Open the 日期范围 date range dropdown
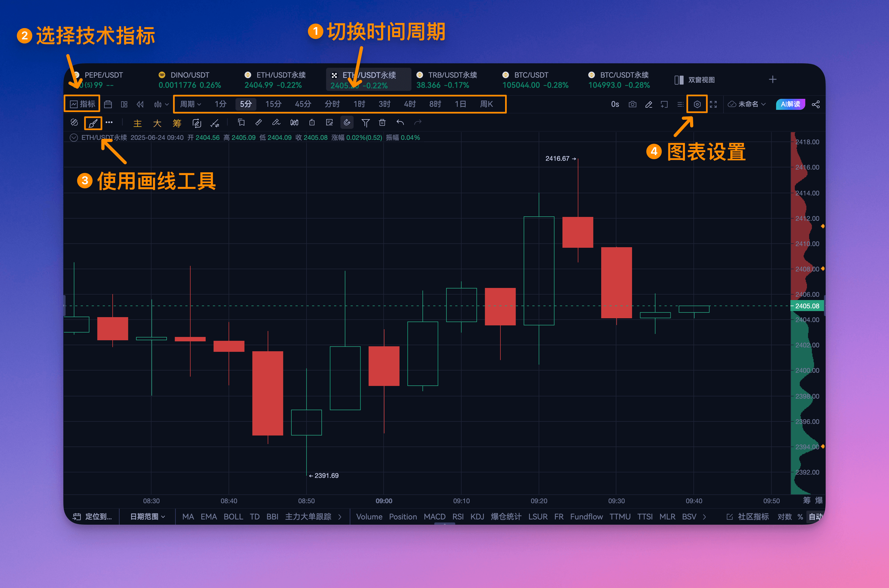 [x=147, y=516]
